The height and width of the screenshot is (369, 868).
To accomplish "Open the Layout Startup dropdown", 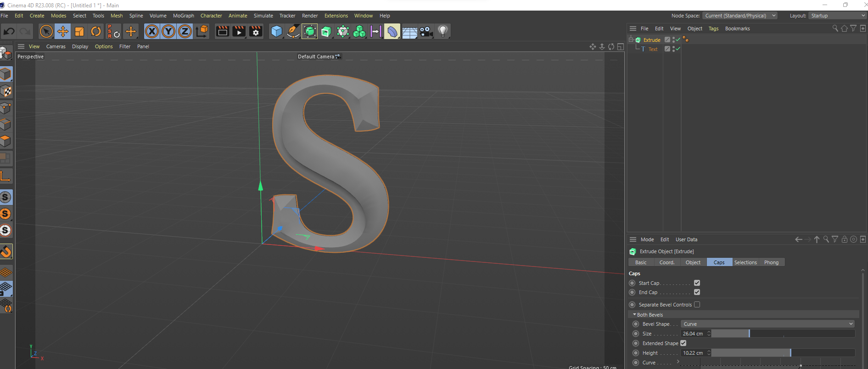I will click(837, 16).
